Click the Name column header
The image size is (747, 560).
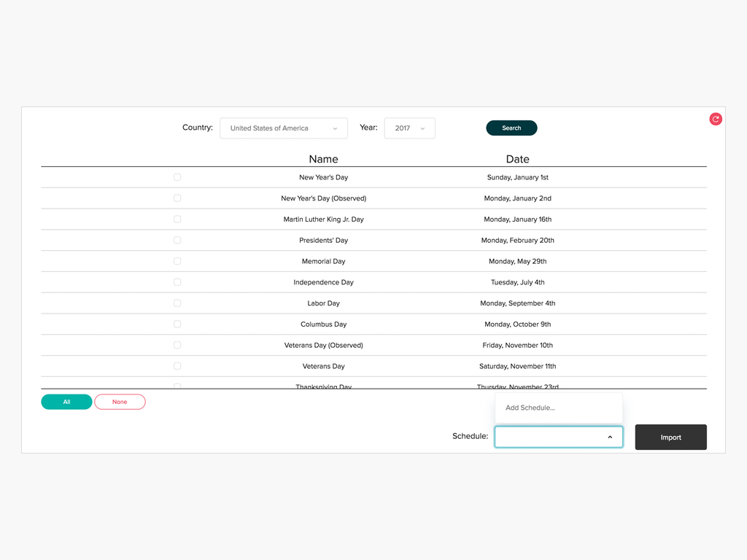click(x=323, y=159)
